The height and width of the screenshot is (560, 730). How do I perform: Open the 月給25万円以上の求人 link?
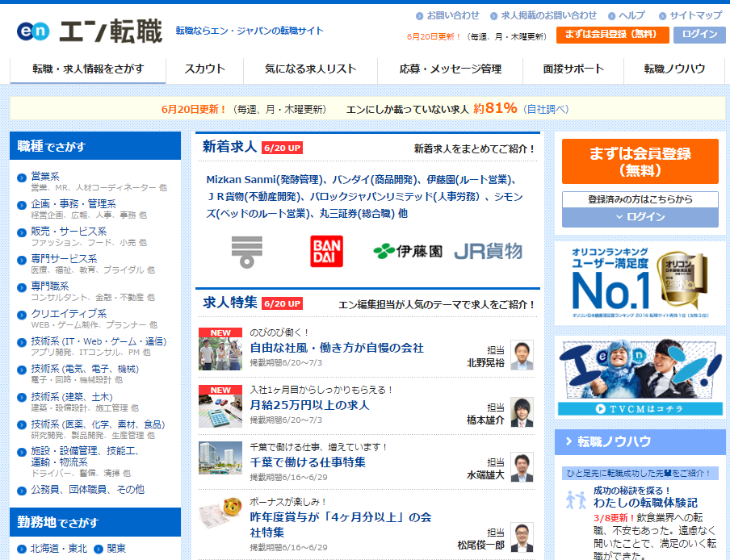(x=309, y=405)
